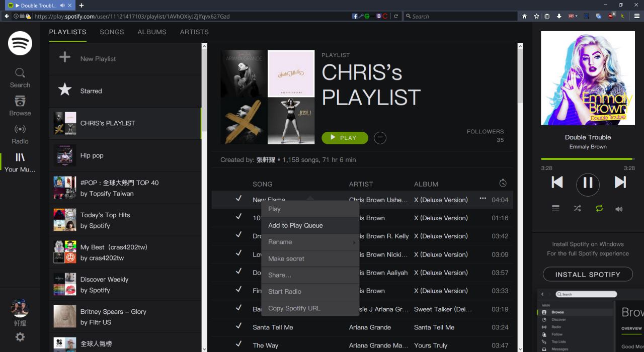Go back with browser back arrow

pyautogui.click(x=7, y=16)
